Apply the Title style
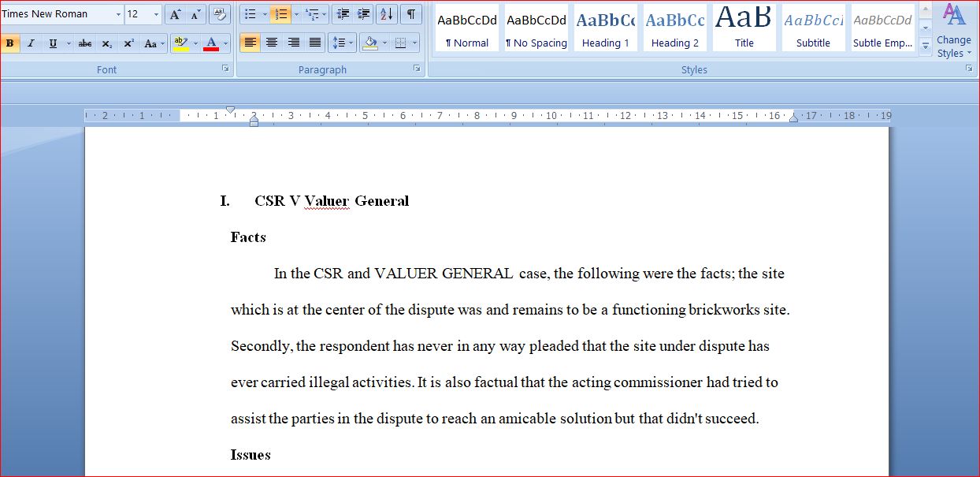The image size is (980, 477). click(x=744, y=28)
